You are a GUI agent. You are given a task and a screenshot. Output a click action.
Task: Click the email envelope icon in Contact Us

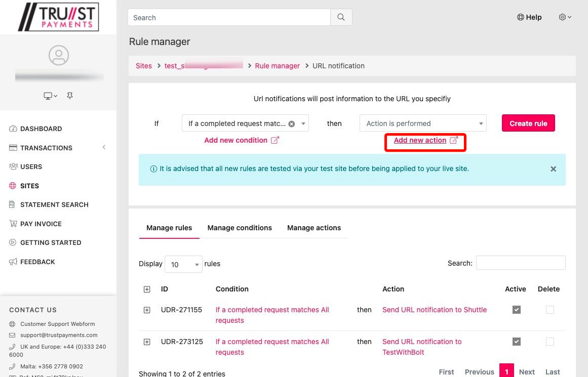12,335
